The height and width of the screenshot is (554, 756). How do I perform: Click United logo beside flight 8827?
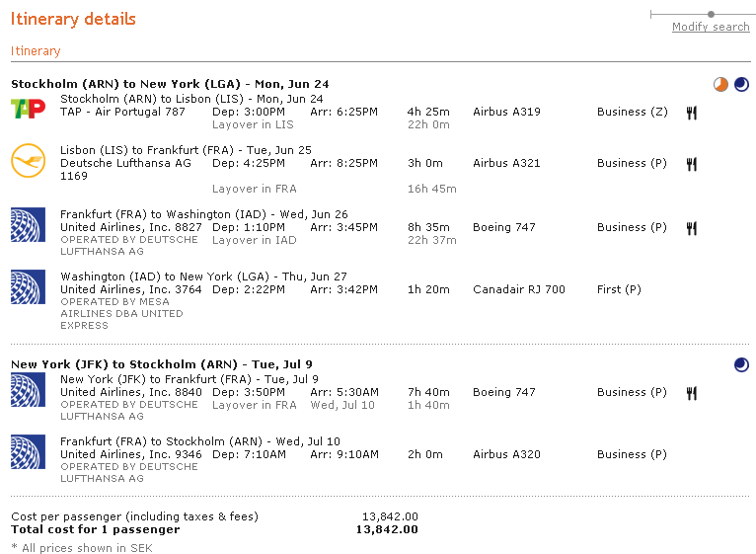pos(28,225)
